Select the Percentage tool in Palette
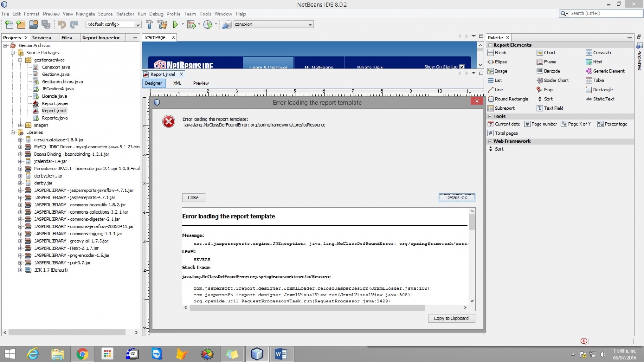 click(x=612, y=124)
